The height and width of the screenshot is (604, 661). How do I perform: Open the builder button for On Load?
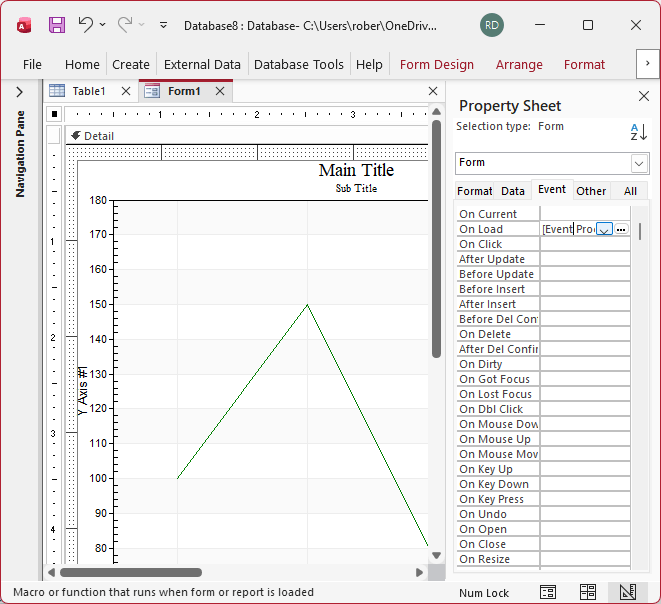click(x=621, y=229)
